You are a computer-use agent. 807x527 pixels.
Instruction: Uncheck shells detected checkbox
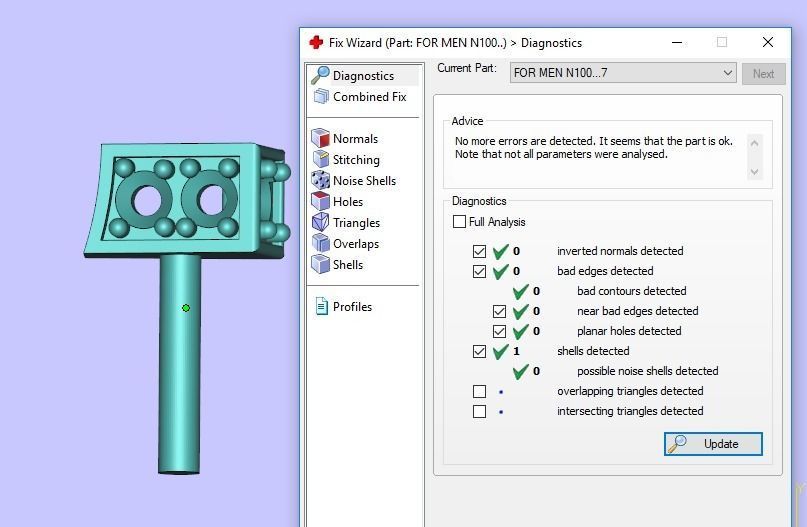479,352
